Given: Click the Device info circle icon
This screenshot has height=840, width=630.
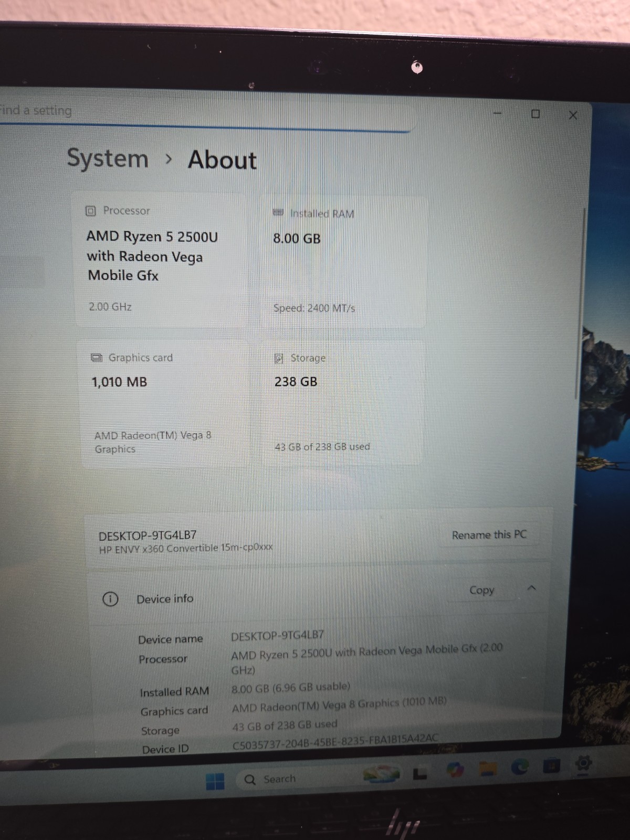Looking at the screenshot, I should (x=110, y=599).
